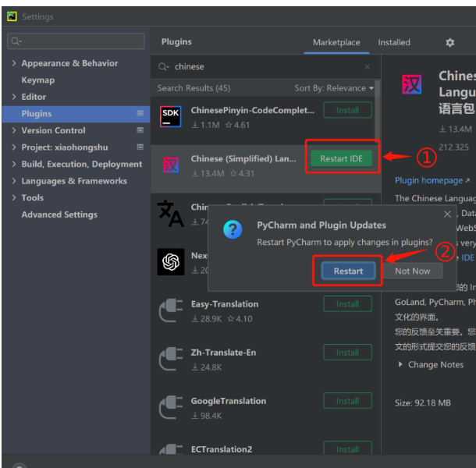
Task: Install the Easy-Translation plugin
Action: click(347, 303)
